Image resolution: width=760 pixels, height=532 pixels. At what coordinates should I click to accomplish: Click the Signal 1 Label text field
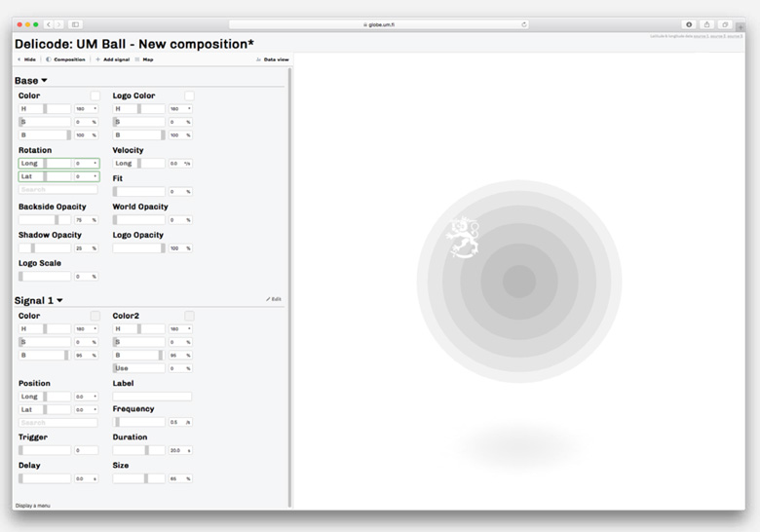(152, 397)
